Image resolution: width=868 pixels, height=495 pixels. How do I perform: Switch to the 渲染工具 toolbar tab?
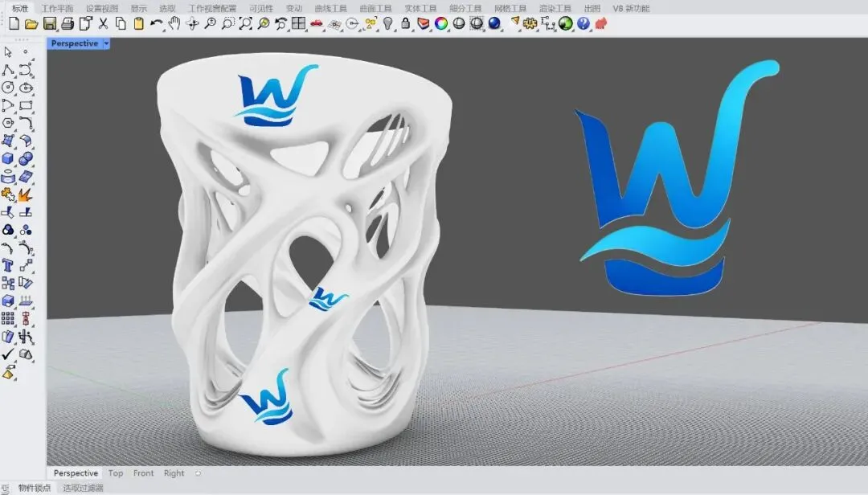pyautogui.click(x=555, y=8)
